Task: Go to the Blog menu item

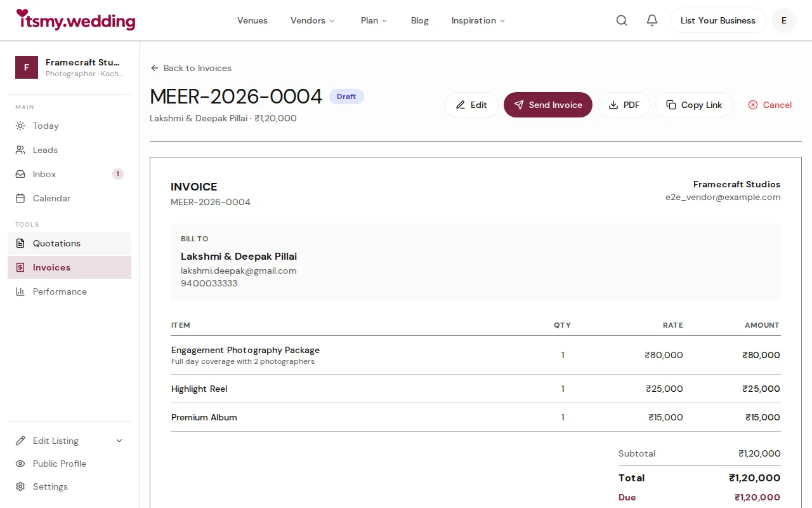Action: point(419,20)
